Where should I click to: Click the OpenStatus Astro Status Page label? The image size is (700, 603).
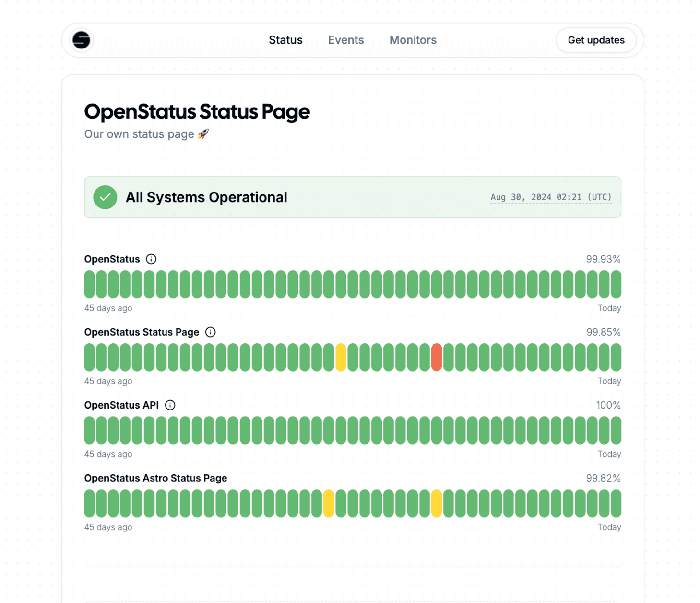155,478
